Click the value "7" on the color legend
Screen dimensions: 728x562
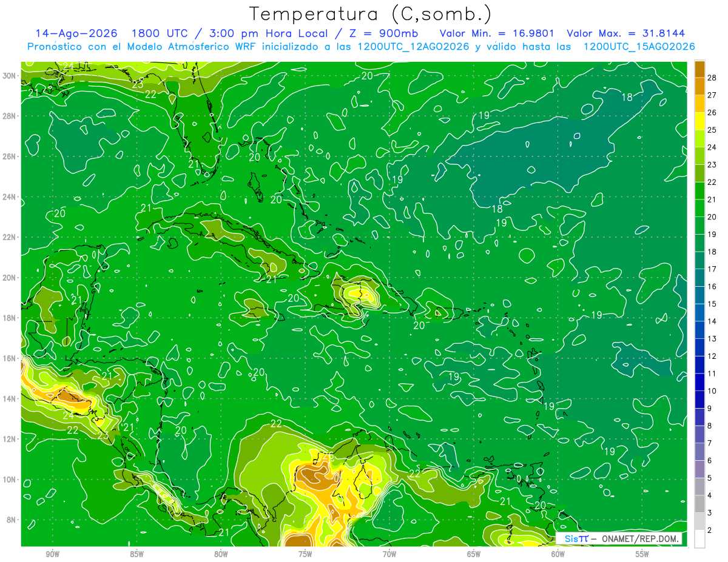pyautogui.click(x=709, y=443)
